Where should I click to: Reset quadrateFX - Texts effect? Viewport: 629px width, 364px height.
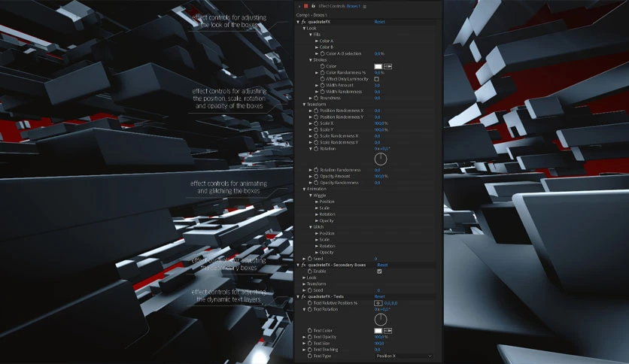pyautogui.click(x=379, y=296)
